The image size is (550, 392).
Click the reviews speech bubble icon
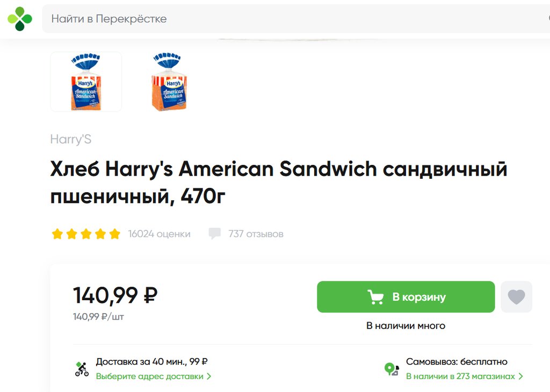tap(214, 234)
